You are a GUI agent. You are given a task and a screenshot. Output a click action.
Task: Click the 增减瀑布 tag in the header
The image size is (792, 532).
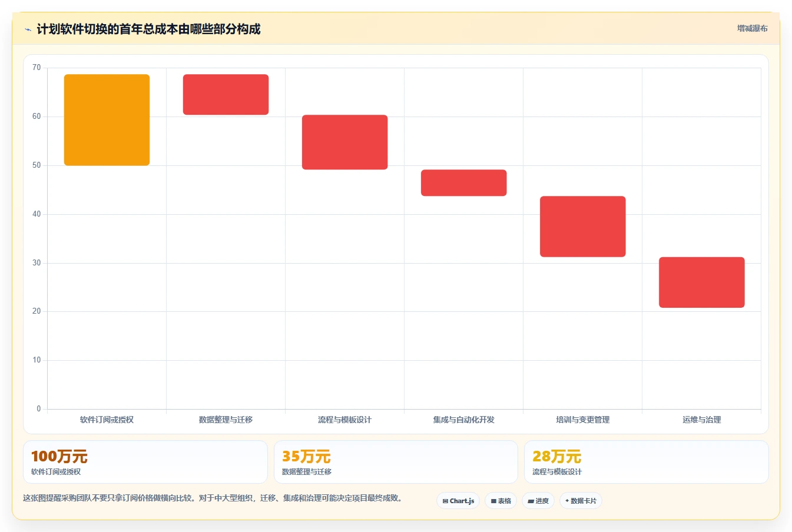(752, 28)
